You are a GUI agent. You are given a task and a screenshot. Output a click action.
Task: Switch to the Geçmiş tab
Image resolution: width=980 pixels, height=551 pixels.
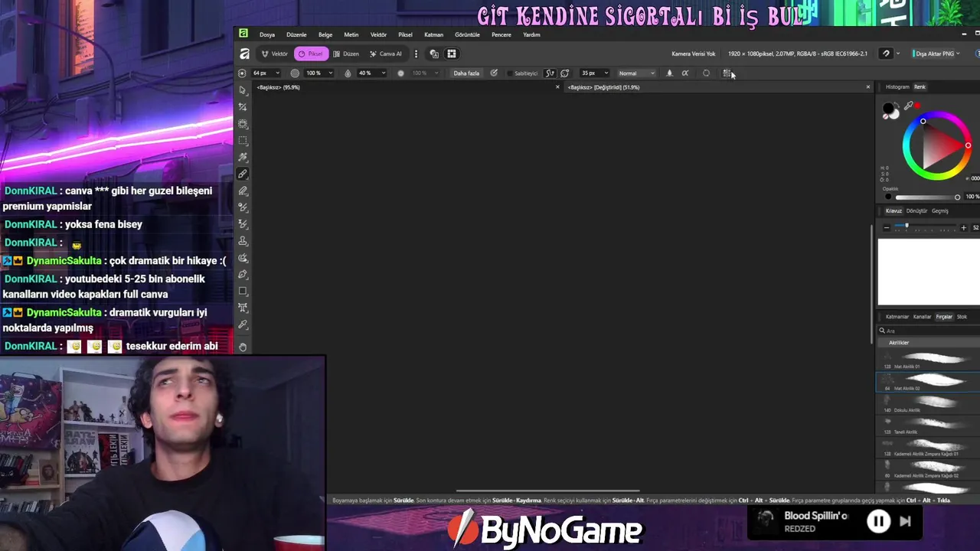coord(939,211)
